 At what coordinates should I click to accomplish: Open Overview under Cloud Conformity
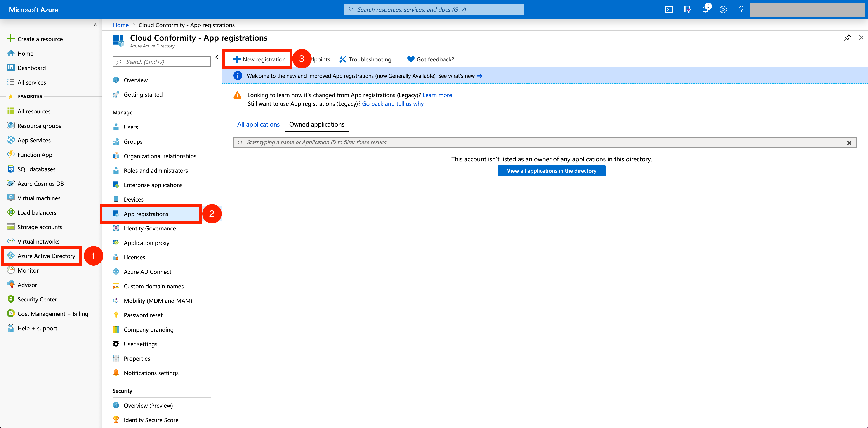[130, 80]
